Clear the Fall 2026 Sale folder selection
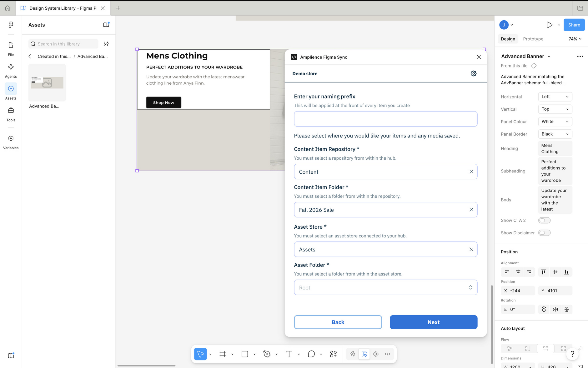Image resolution: width=588 pixels, height=368 pixels. tap(471, 210)
